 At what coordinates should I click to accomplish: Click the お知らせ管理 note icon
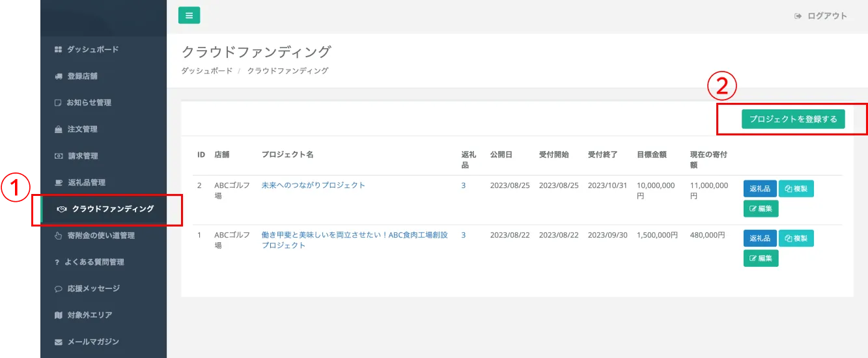point(58,103)
